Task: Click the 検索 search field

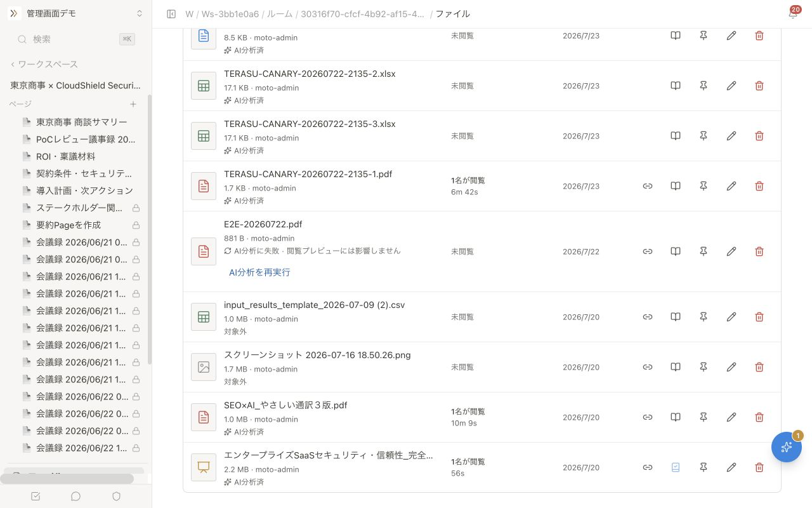Action: (75, 39)
